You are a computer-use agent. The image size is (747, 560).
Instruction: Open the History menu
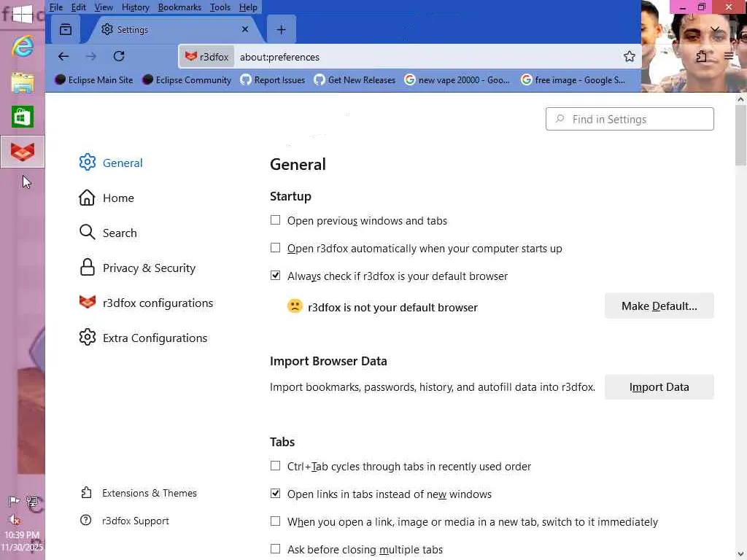click(136, 7)
